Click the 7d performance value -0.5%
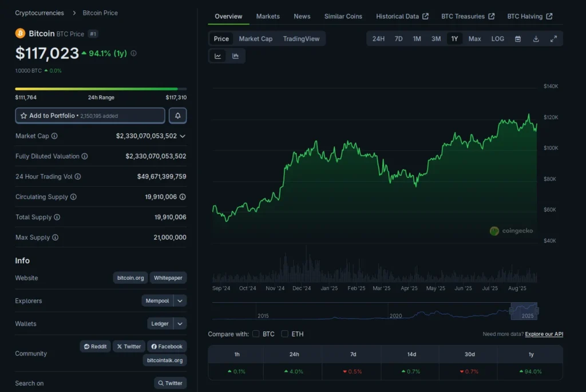This screenshot has width=586, height=392. [x=353, y=371]
